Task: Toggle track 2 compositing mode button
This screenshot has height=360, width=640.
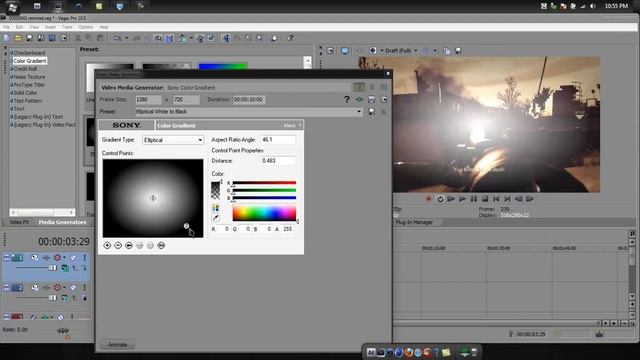Action: point(65,298)
